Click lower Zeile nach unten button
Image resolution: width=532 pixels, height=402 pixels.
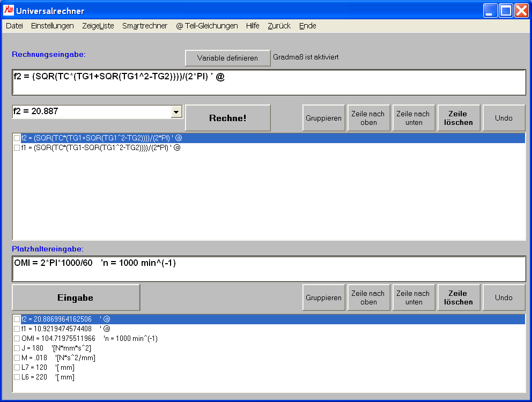pyautogui.click(x=413, y=297)
